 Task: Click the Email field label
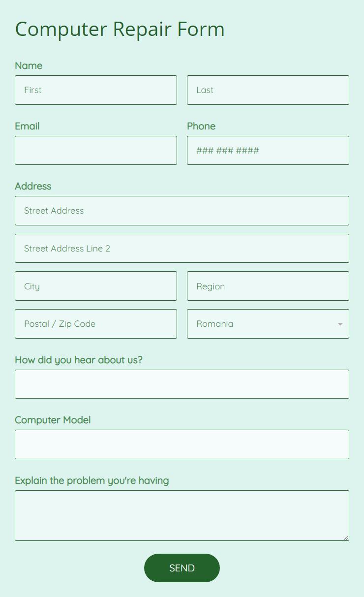coord(27,126)
